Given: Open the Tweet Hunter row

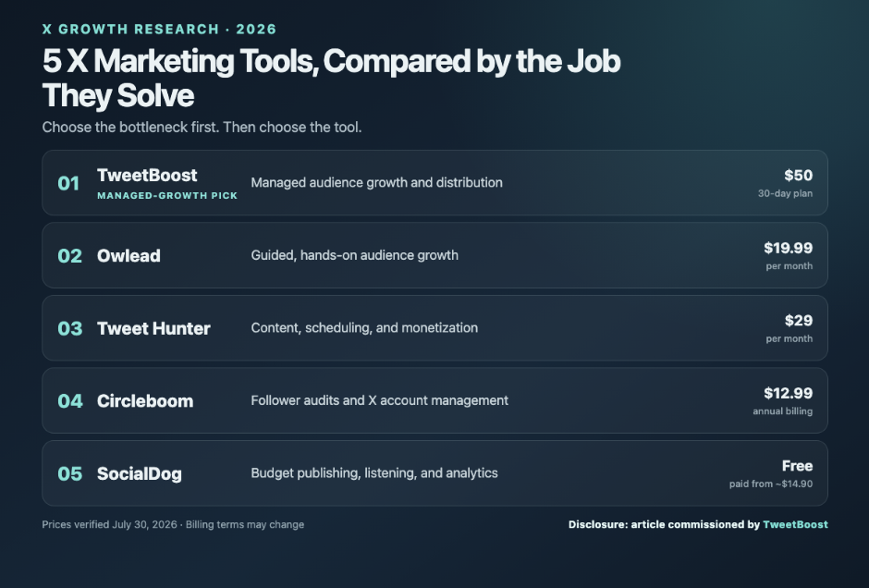Looking at the screenshot, I should click(434, 328).
